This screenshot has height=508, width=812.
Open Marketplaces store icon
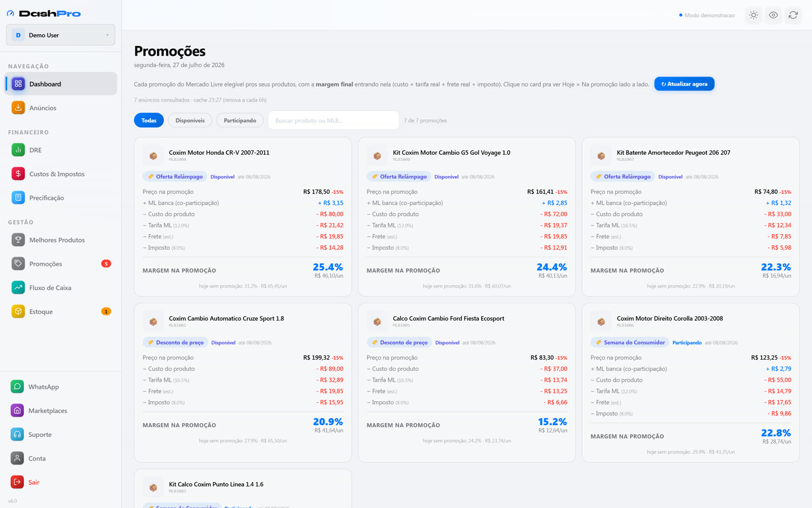17,411
